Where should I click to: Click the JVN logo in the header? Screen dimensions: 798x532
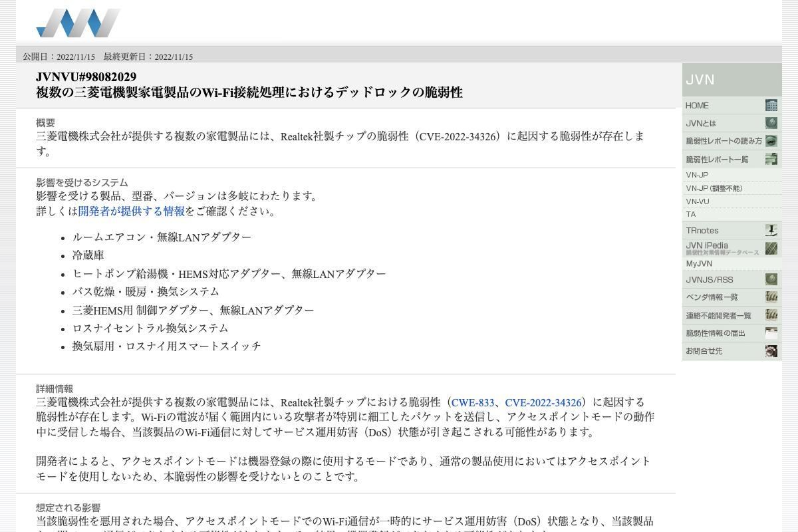click(x=78, y=23)
